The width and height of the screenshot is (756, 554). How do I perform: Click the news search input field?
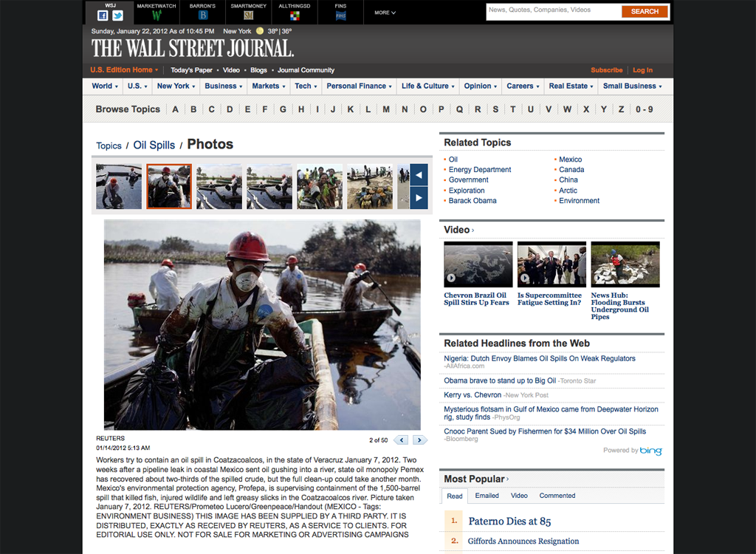[x=553, y=10]
